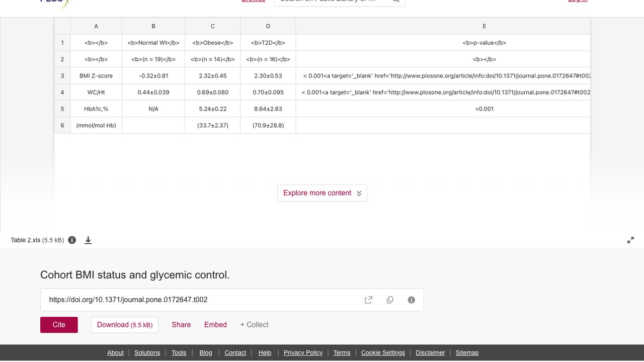Click the cell '8.64±2.63'
This screenshot has width=644, height=362.
[268, 109]
